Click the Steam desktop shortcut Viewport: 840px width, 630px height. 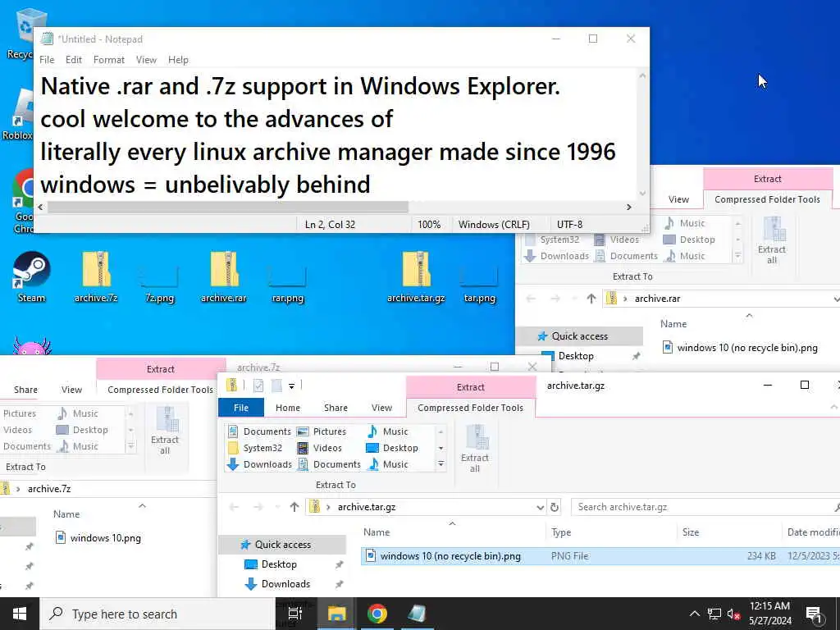point(31,277)
